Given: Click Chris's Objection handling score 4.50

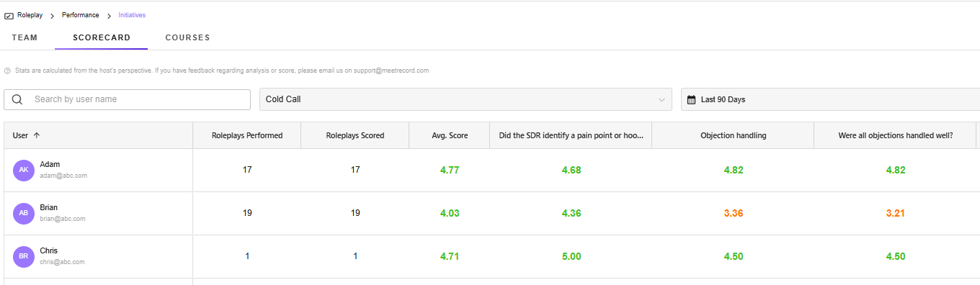Looking at the screenshot, I should [x=734, y=256].
